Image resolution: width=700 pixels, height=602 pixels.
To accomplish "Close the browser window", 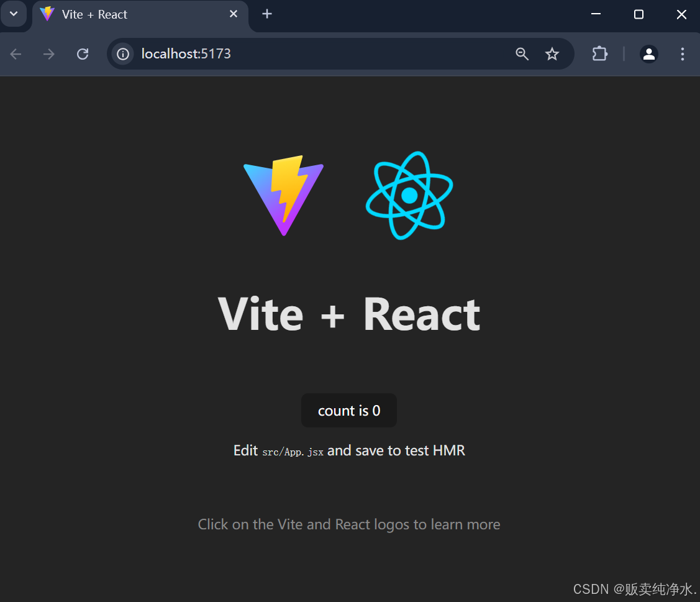I will coord(681,14).
